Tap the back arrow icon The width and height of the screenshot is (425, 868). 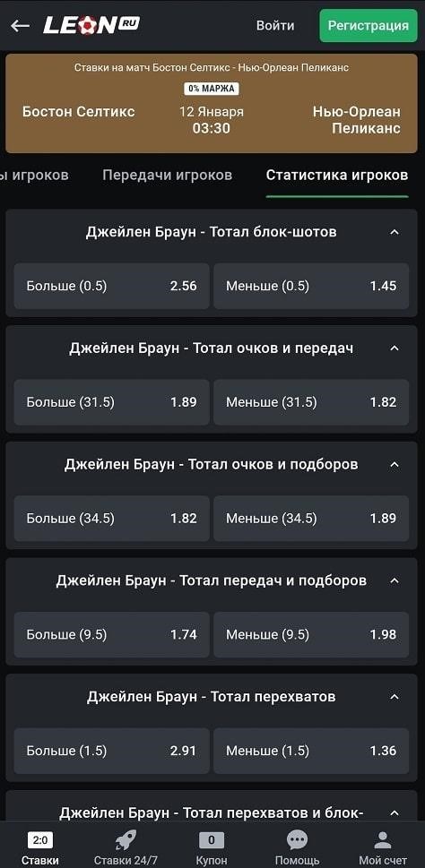tap(20, 25)
